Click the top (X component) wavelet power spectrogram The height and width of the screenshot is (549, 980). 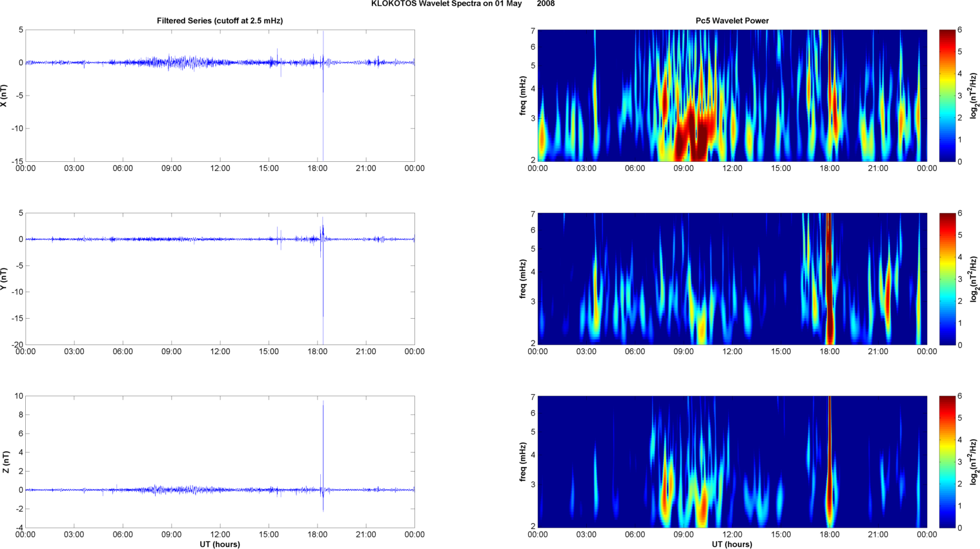click(732, 95)
